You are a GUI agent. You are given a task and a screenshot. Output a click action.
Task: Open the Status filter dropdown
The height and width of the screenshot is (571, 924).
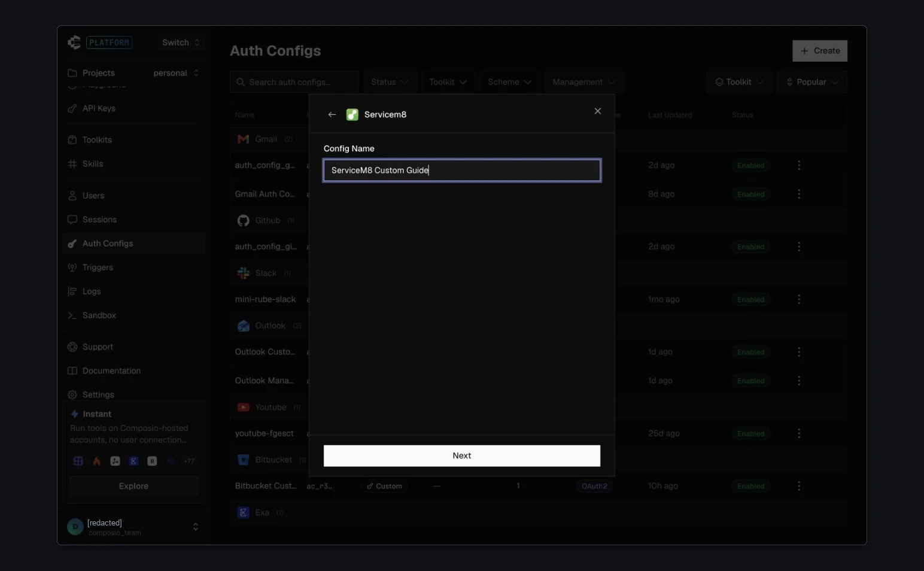(x=390, y=82)
